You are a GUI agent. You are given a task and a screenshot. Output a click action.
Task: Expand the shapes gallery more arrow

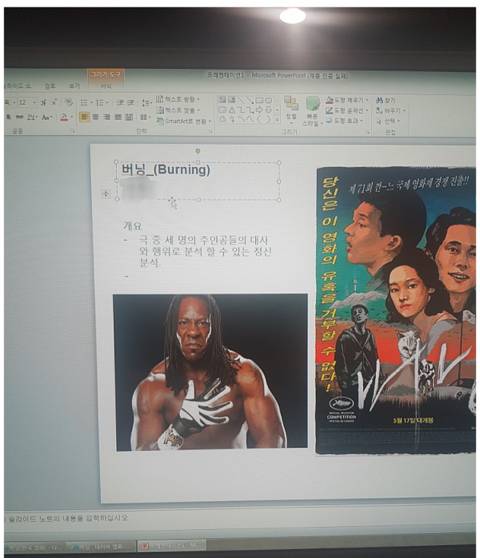click(x=278, y=120)
